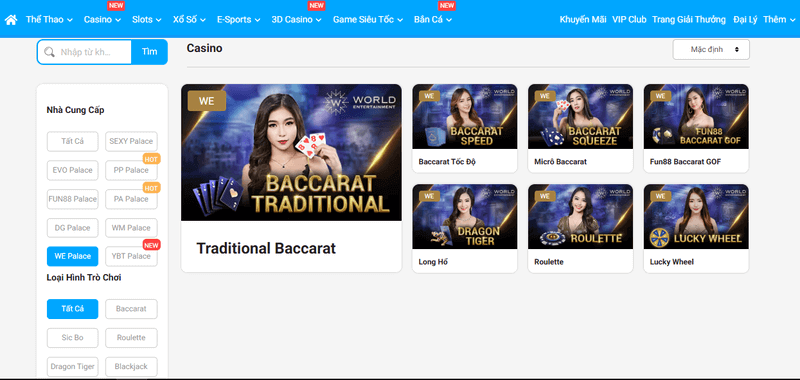Open the Thêm dropdown menu
The image size is (800, 380).
(779, 20)
